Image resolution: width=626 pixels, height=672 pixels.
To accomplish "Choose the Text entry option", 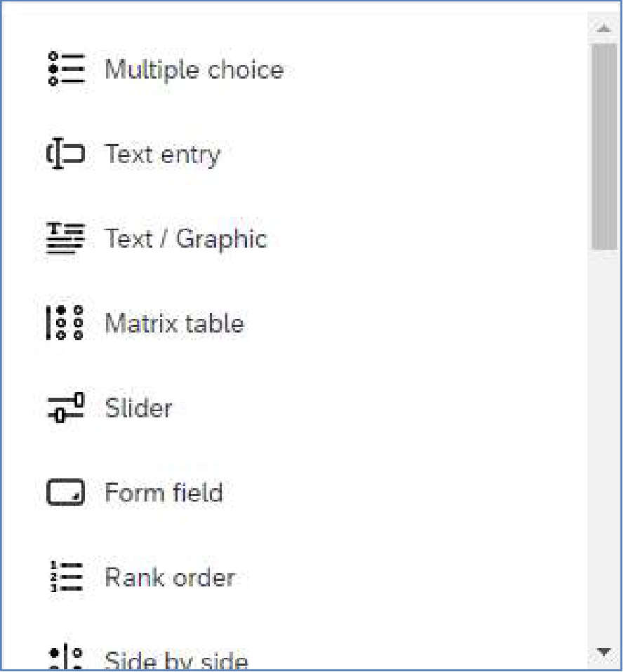I will (163, 154).
